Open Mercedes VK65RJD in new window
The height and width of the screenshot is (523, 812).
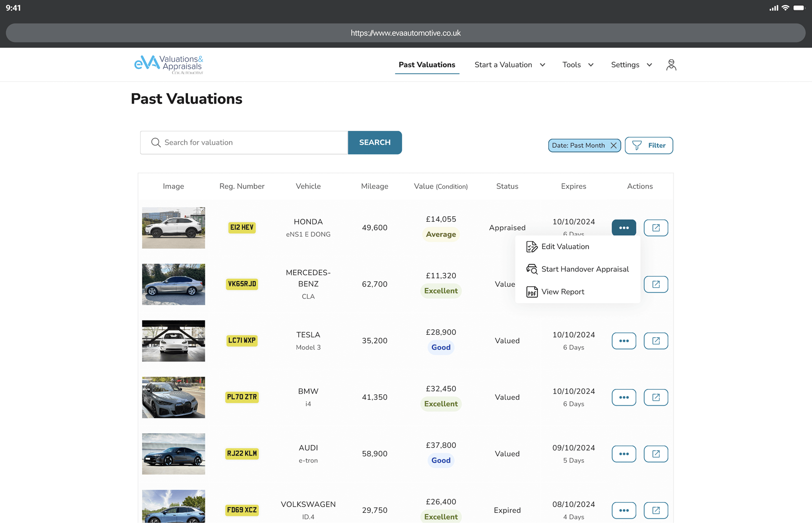coord(656,284)
